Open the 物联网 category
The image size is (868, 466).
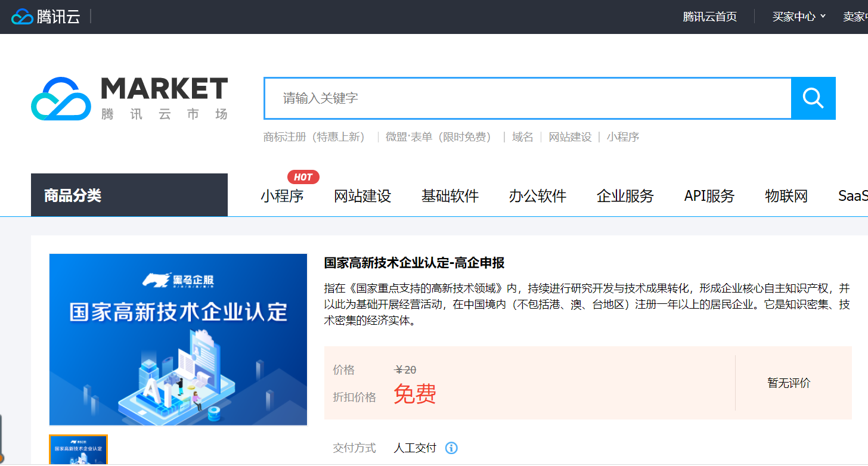786,196
